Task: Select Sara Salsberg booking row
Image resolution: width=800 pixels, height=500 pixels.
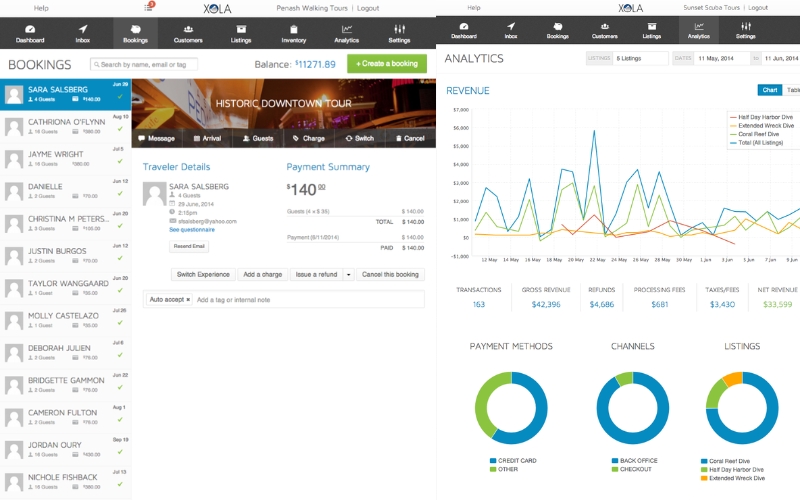Action: pyautogui.click(x=65, y=94)
